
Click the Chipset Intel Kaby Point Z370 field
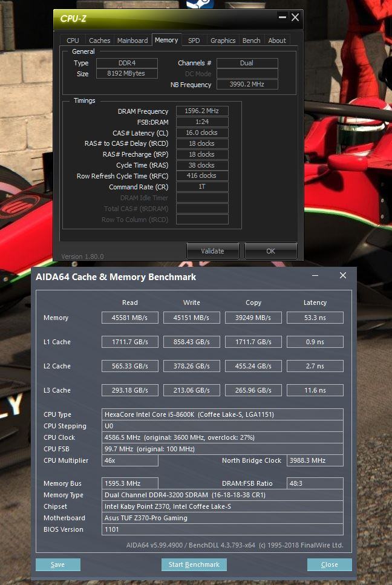pos(222,506)
